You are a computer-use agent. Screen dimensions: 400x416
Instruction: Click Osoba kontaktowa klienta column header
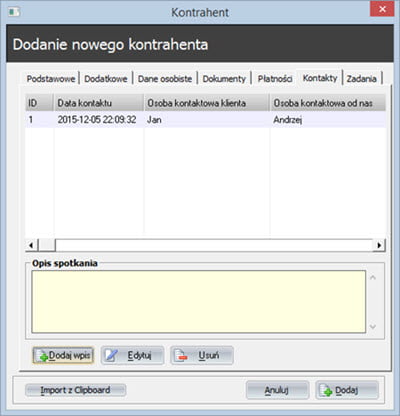point(207,103)
